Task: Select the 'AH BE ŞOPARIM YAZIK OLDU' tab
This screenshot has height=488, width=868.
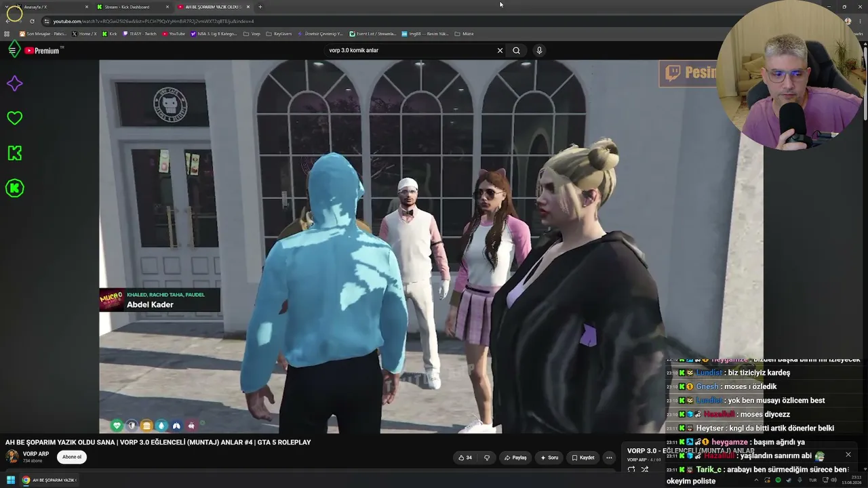Action: pos(213,7)
